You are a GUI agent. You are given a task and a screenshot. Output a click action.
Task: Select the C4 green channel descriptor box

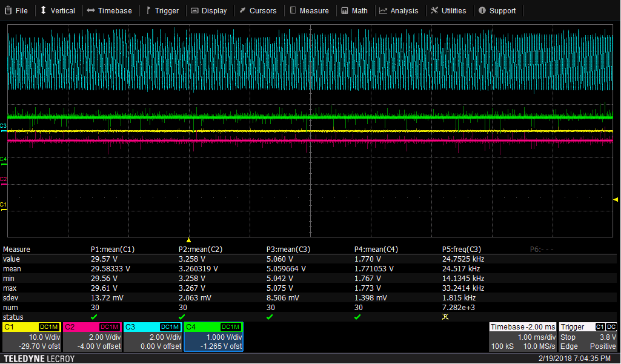point(213,337)
